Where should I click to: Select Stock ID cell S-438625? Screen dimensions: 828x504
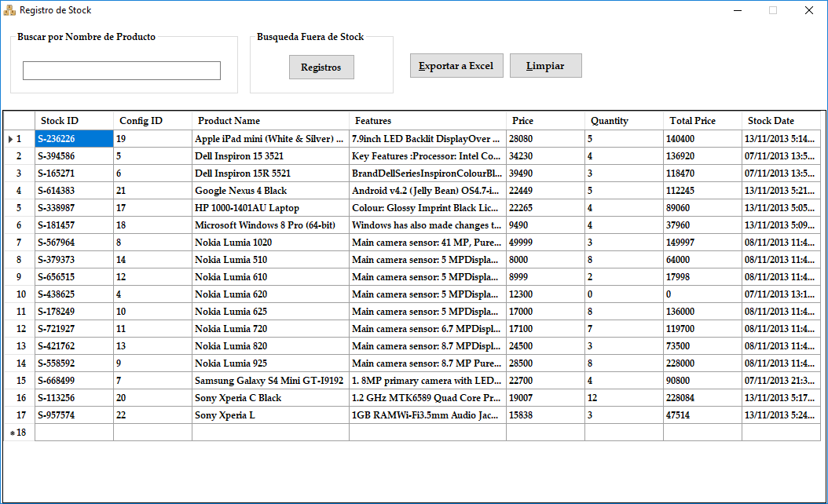(x=74, y=294)
